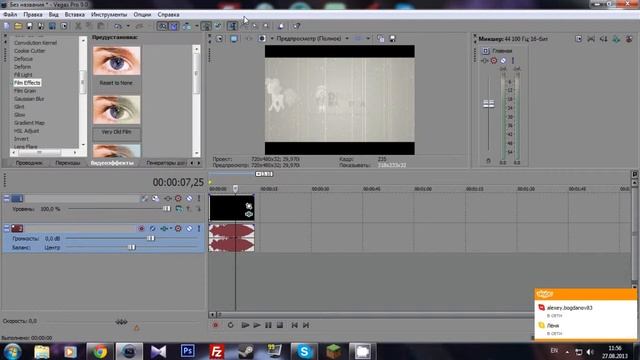Toggle the snapping toolbar button
Image resolution: width=640 pixels, height=360 pixels.
(162, 26)
